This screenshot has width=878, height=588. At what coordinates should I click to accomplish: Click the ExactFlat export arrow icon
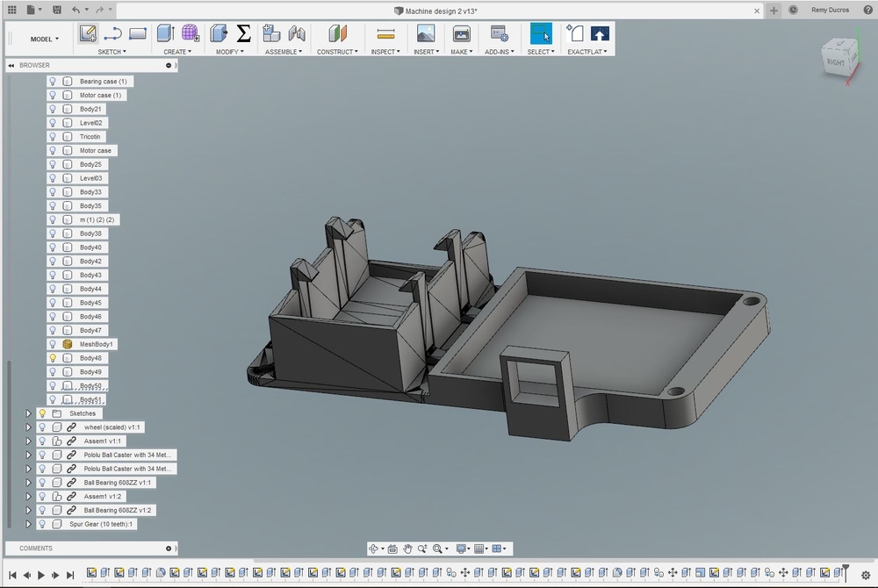pos(600,33)
